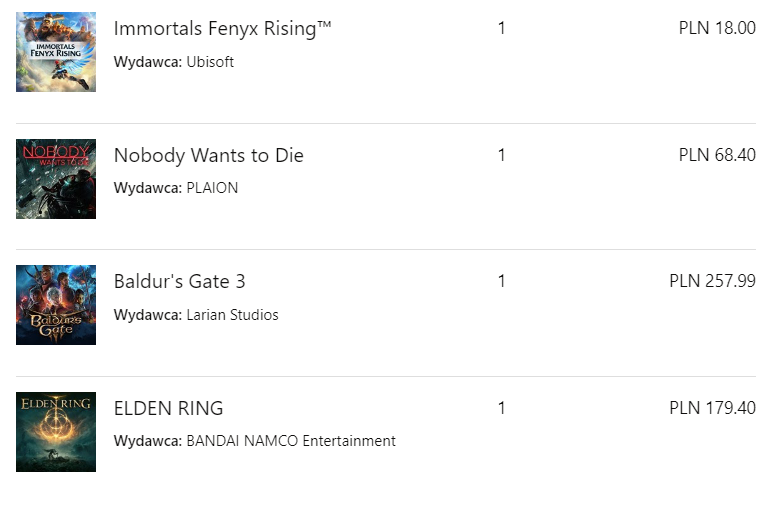Select the ELDEN RING game title
This screenshot has width=782, height=516.
[x=168, y=408]
